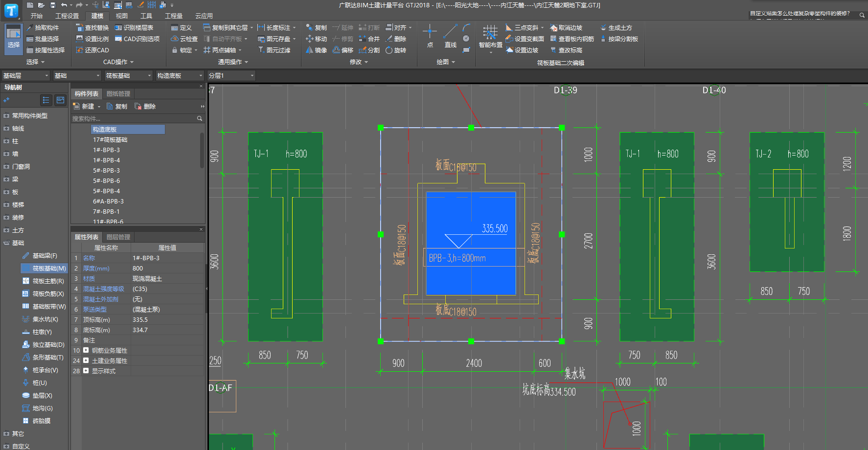The width and height of the screenshot is (868, 450).
Task: Open the 构造底板 component dropdown
Action: coord(180,76)
